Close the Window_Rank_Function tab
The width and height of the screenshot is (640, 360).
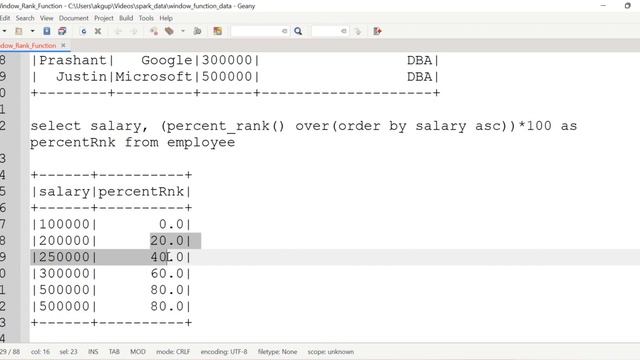[63, 45]
